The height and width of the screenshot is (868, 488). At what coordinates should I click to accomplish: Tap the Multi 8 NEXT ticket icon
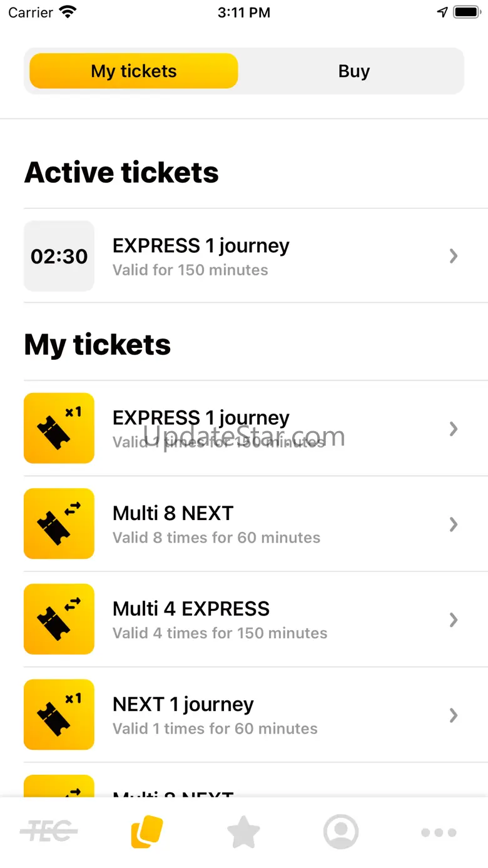click(59, 524)
